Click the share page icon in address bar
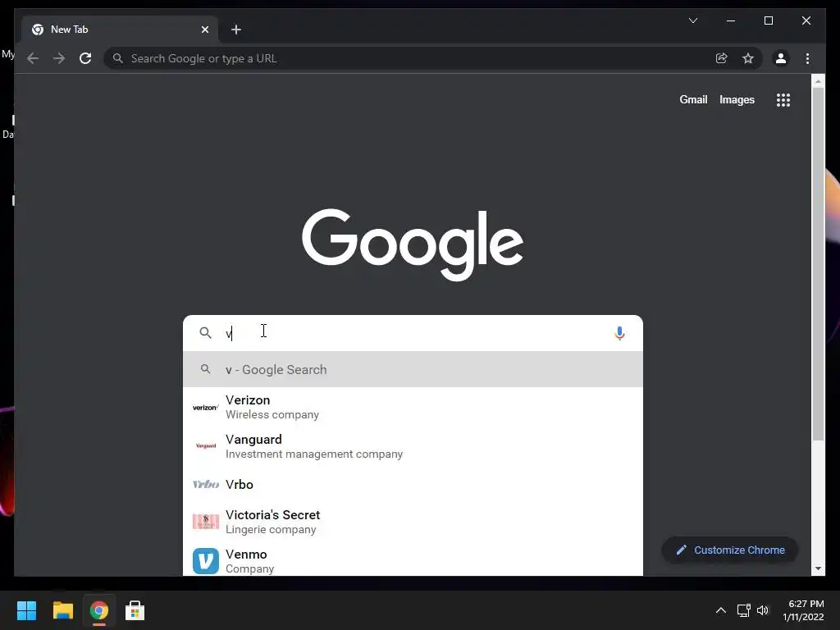840x630 pixels. tap(722, 58)
